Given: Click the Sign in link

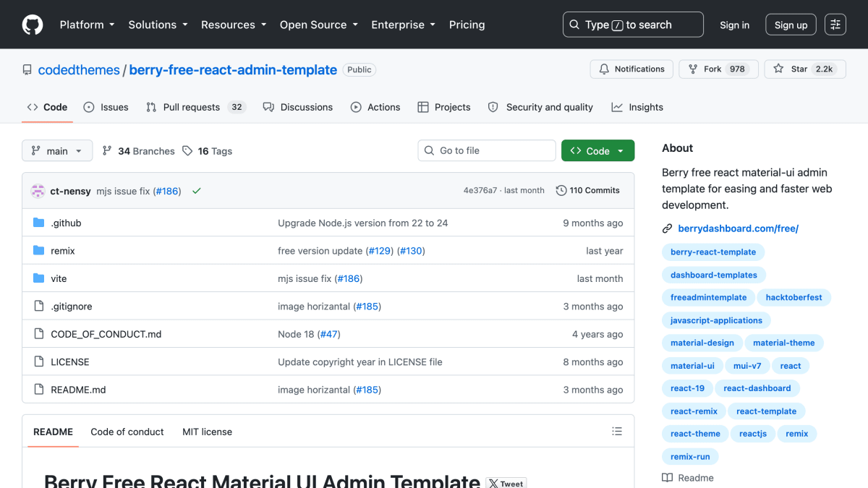Looking at the screenshot, I should (x=734, y=25).
